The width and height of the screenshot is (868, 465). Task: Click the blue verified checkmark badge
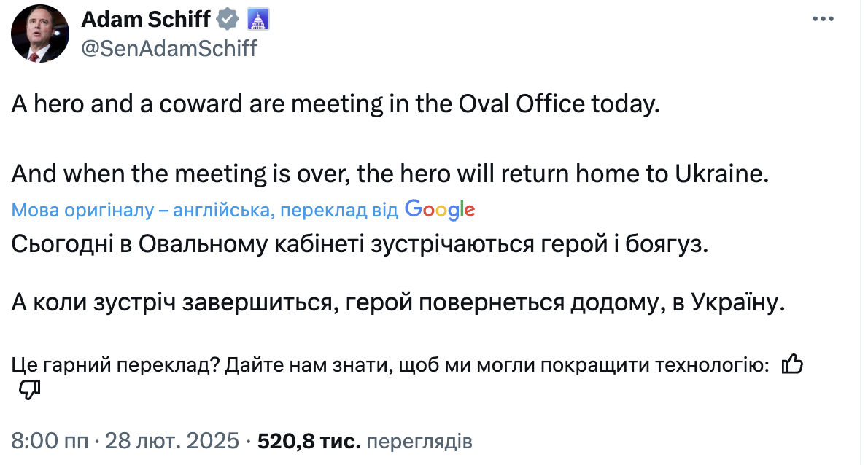click(x=228, y=20)
